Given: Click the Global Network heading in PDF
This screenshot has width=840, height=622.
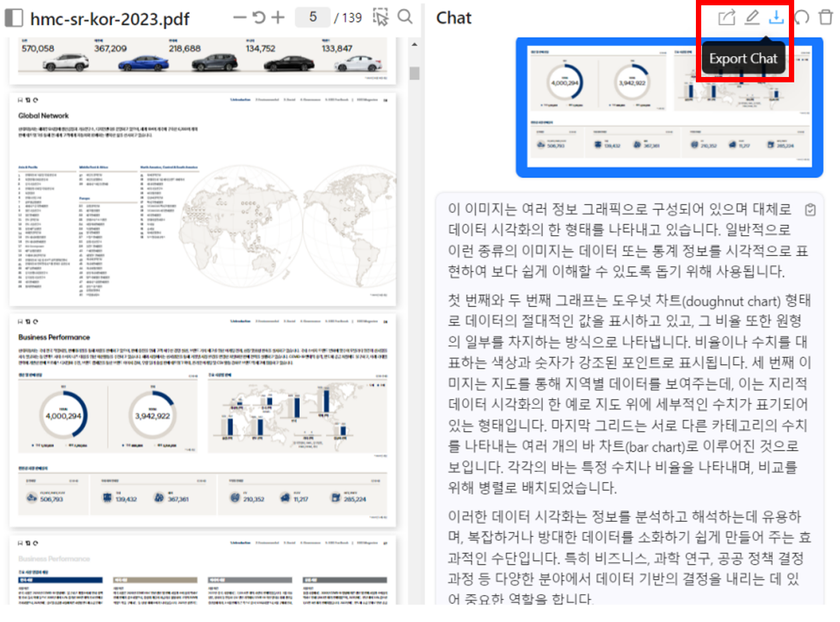Looking at the screenshot, I should click(x=44, y=116).
